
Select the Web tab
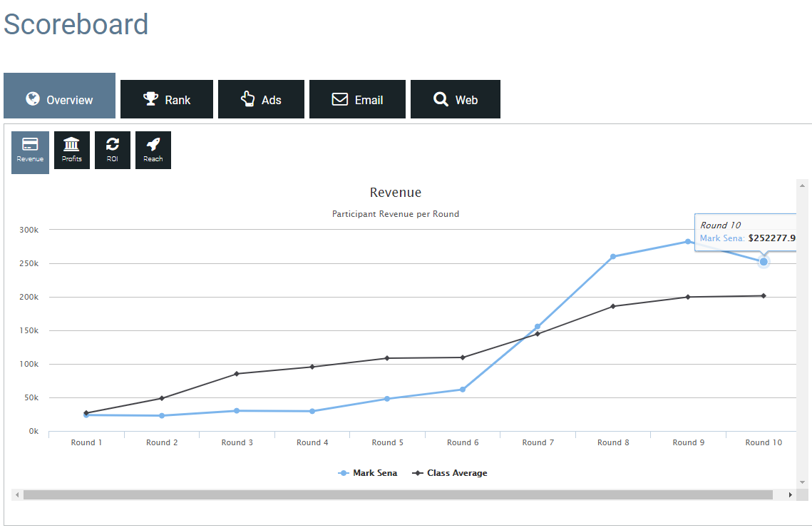pyautogui.click(x=456, y=99)
